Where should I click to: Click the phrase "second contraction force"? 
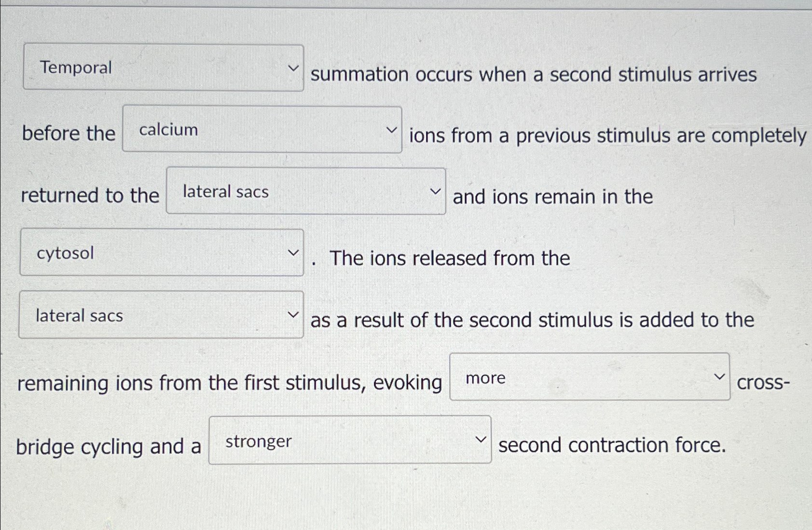(611, 446)
